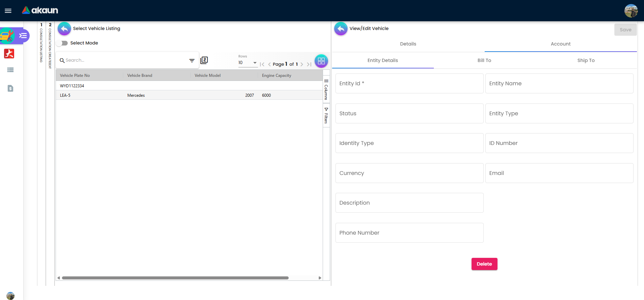Click the Phone Number field

point(409,233)
